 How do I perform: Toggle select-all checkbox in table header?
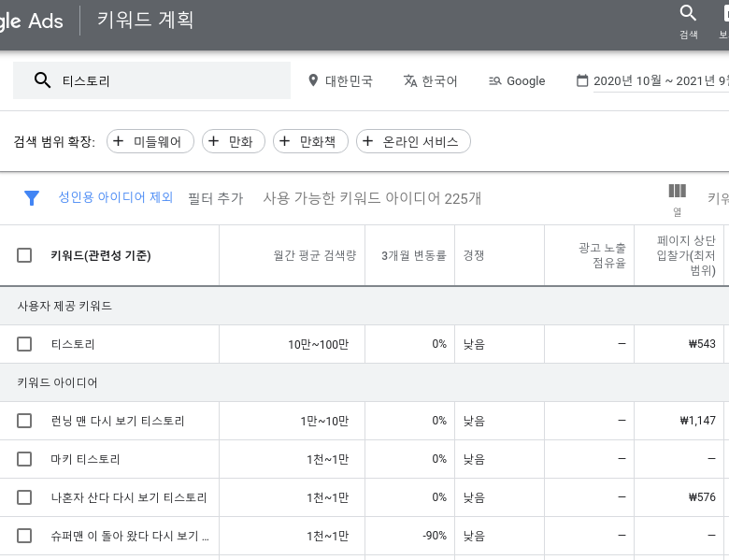pyautogui.click(x=24, y=255)
